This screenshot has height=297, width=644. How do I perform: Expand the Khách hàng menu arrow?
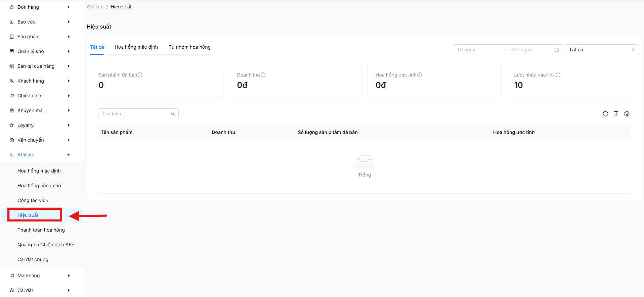69,81
